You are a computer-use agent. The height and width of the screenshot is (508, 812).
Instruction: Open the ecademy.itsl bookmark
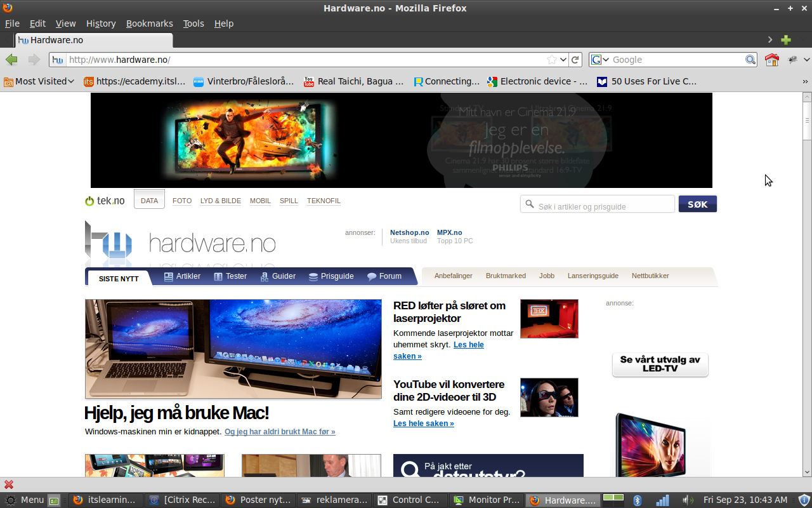pyautogui.click(x=135, y=81)
